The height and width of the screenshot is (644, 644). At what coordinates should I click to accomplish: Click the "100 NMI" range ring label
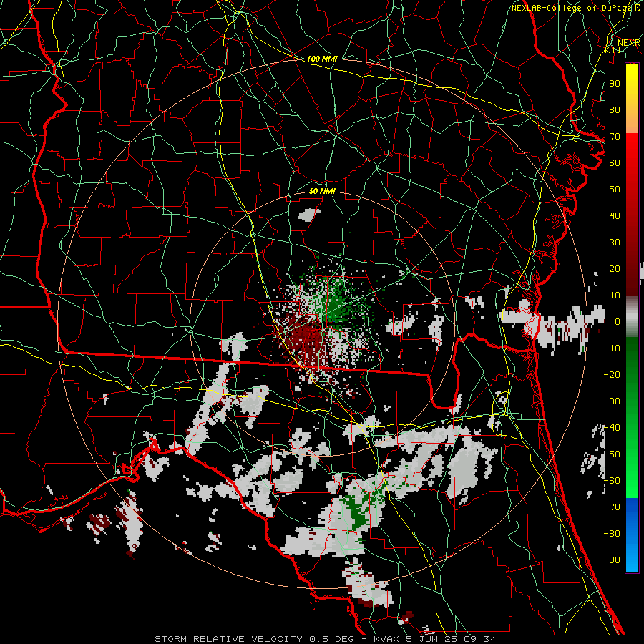click(x=322, y=59)
